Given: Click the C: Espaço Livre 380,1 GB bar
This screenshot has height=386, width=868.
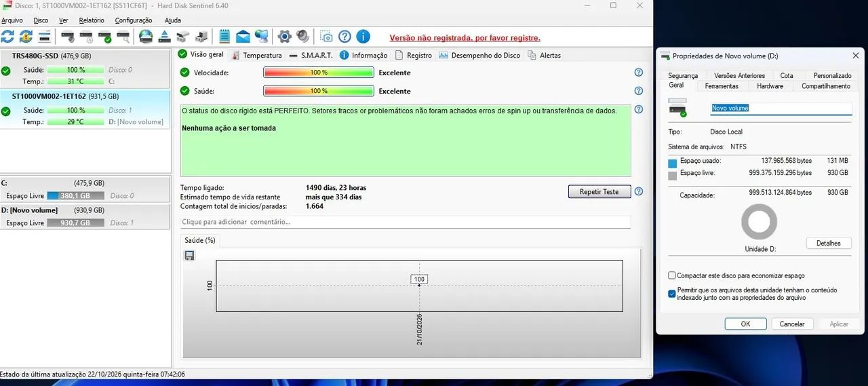Looking at the screenshot, I should pos(76,195).
